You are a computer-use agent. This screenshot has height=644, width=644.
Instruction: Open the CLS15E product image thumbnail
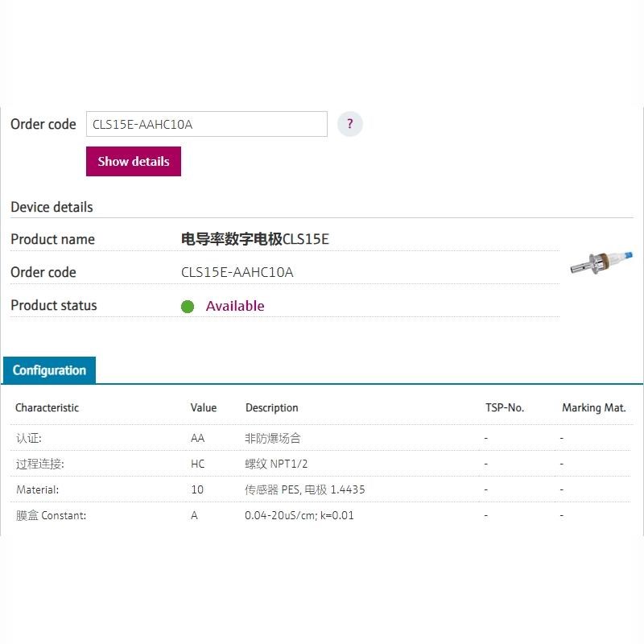point(599,262)
